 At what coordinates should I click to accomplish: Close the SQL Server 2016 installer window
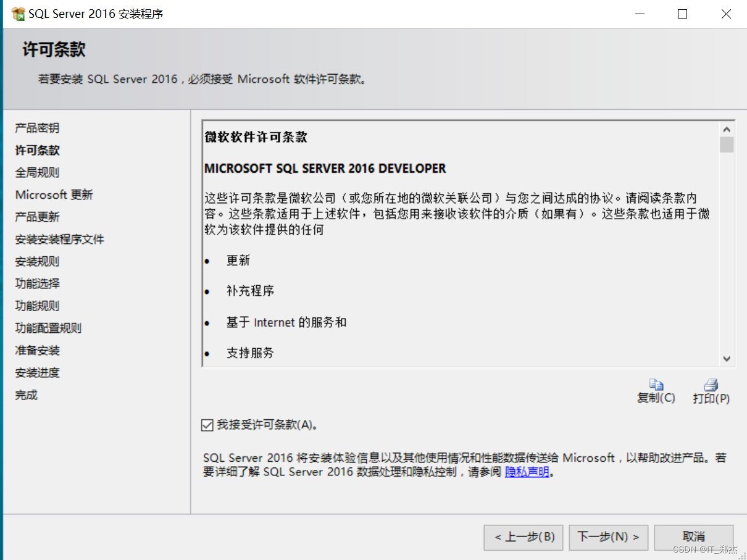[x=726, y=14]
